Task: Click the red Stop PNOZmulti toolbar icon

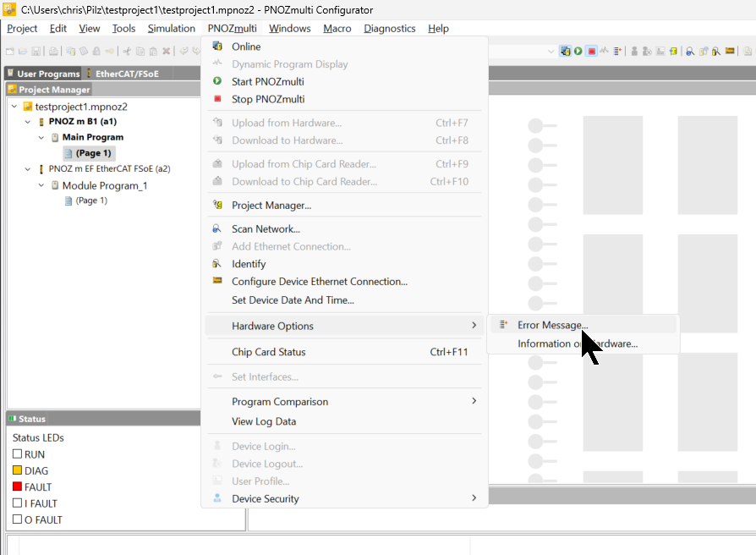Action: [x=591, y=51]
